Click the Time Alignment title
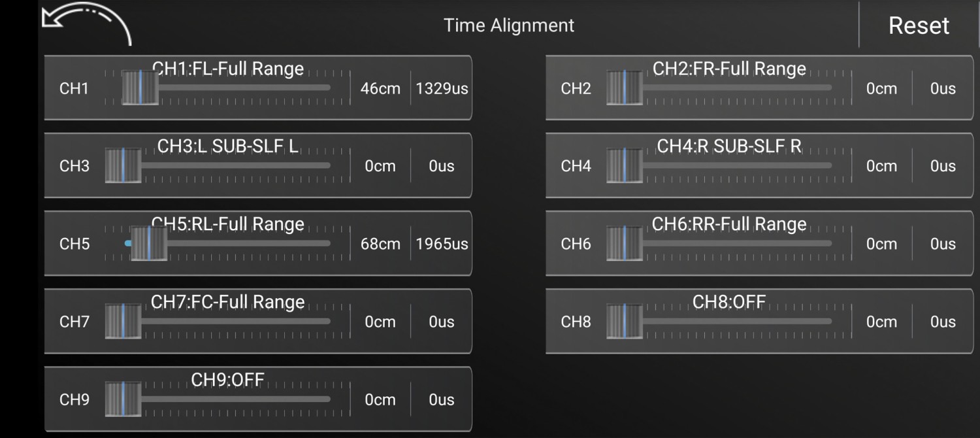This screenshot has width=980, height=438. pyautogui.click(x=509, y=25)
